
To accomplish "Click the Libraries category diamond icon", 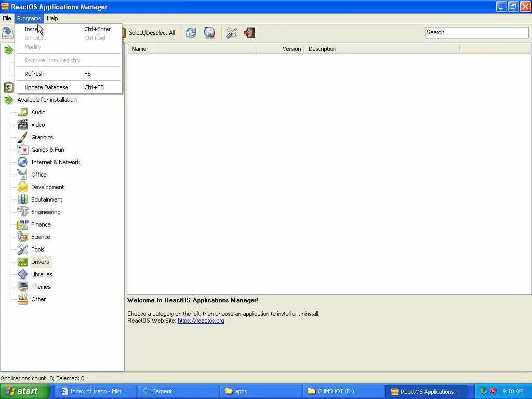I will [23, 274].
